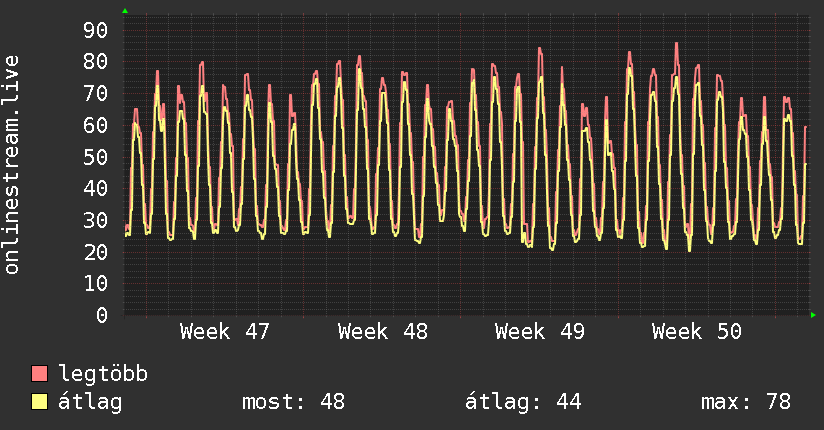Click the 10 y-axis tick label
Screen dimensions: 824x430
[x=96, y=284]
